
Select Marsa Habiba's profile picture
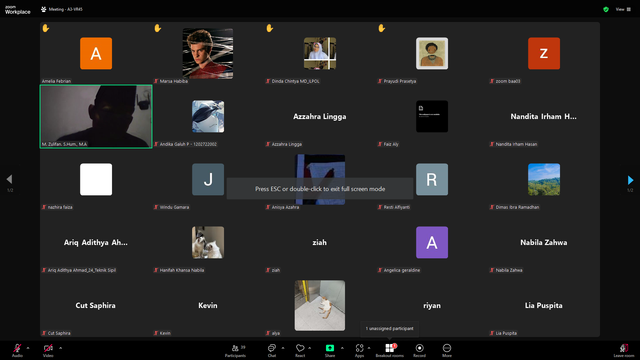click(x=208, y=53)
